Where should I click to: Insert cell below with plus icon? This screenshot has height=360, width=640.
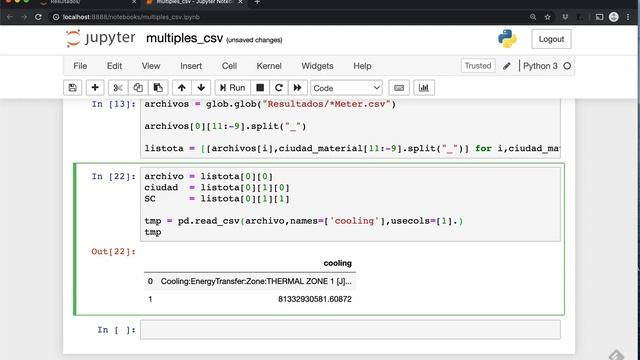95,88
